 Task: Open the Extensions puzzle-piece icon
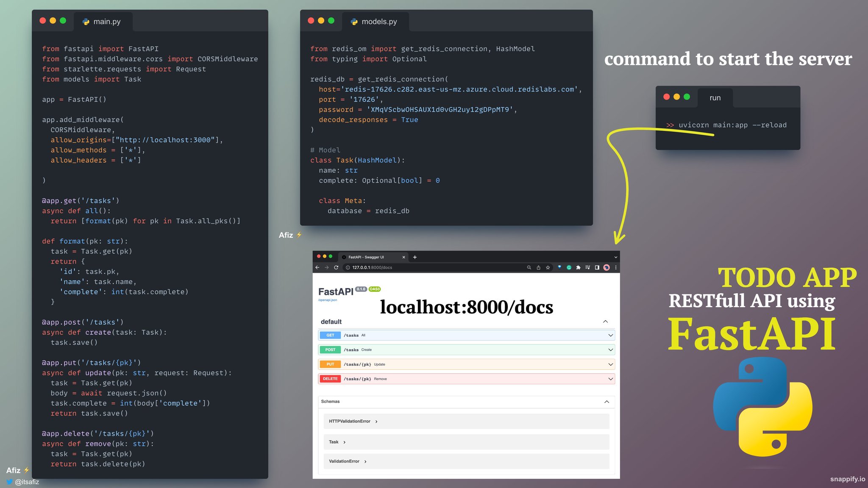click(578, 267)
